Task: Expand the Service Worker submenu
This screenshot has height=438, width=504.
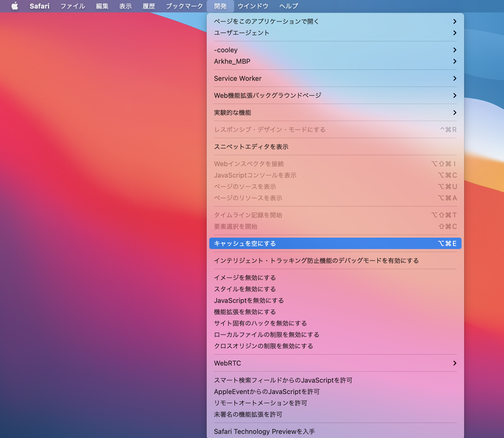Action: coord(335,79)
